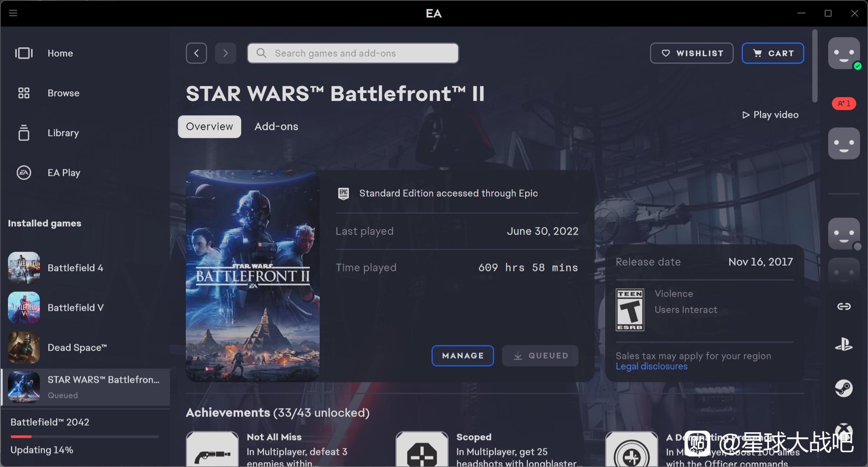The width and height of the screenshot is (868, 467).
Task: Play the game trailer video
Action: (770, 115)
